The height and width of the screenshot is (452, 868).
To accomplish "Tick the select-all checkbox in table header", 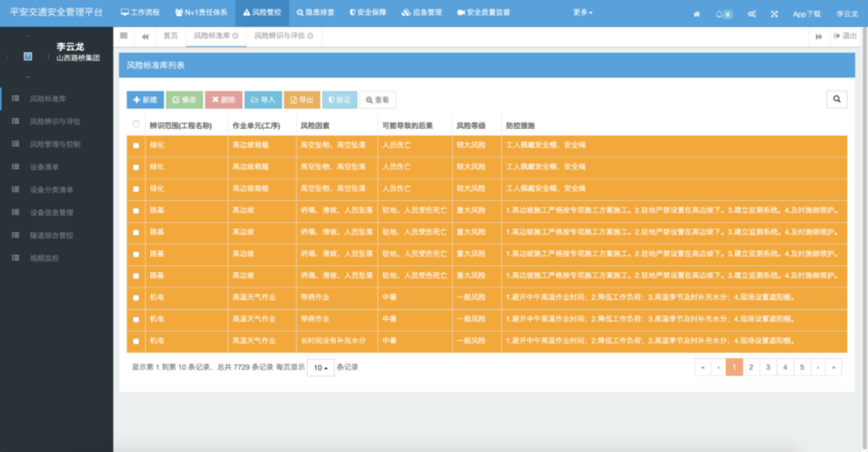I will click(136, 124).
